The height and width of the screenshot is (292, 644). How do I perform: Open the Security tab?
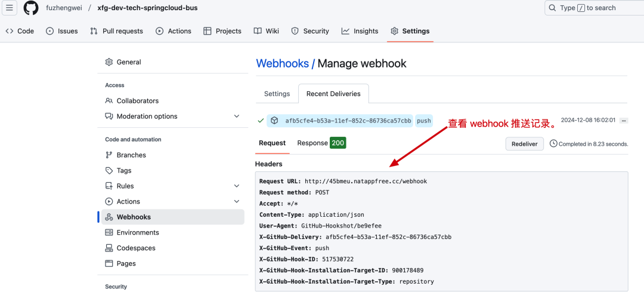(310, 31)
